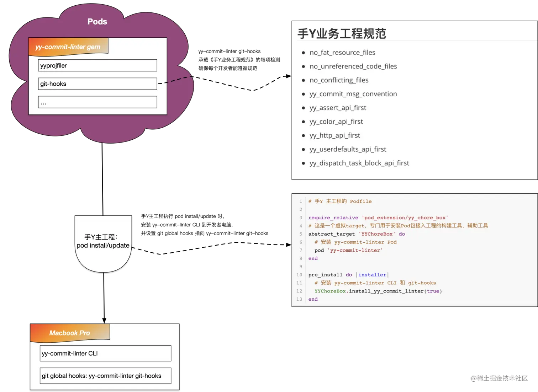The width and height of the screenshot is (538, 392).
Task: Click the require_relative code line
Action: (x=378, y=218)
